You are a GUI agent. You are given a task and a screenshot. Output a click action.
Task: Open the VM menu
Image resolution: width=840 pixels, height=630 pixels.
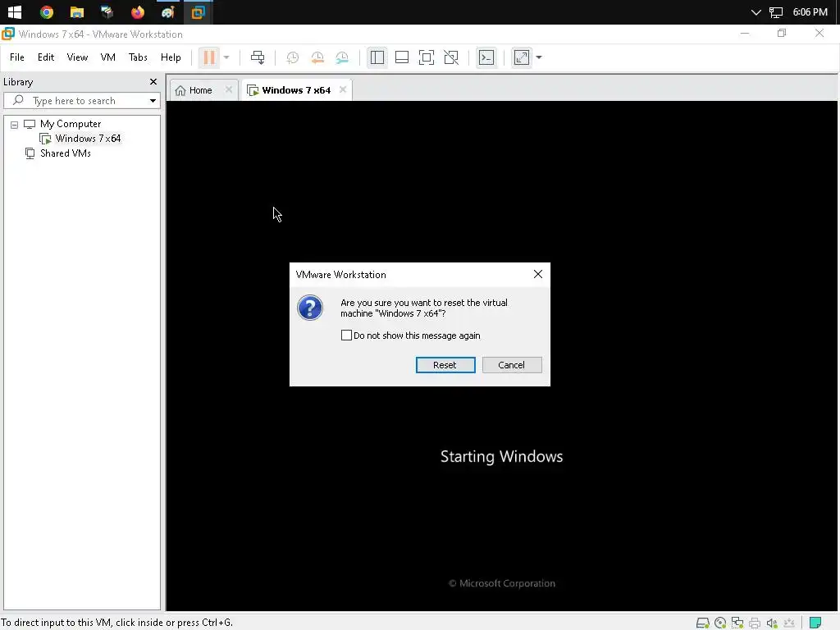click(107, 57)
